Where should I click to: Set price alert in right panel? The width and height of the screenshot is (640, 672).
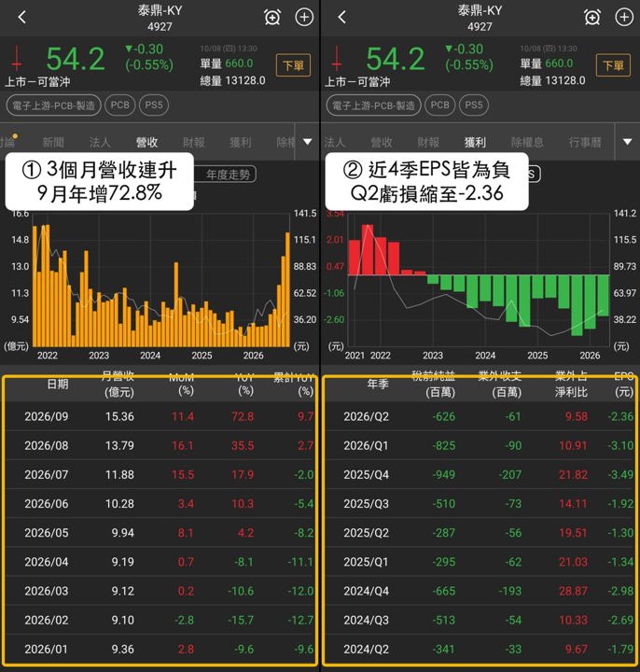pos(592,18)
